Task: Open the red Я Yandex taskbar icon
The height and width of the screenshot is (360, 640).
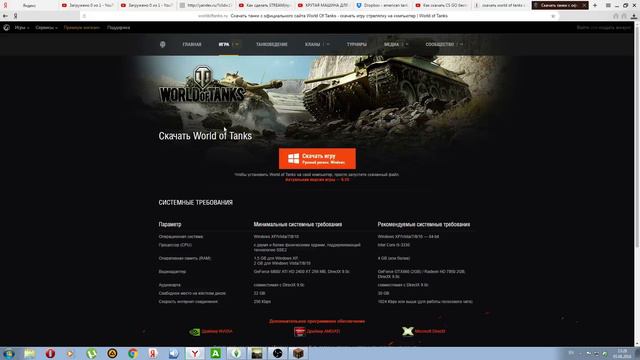Action: pos(153,353)
